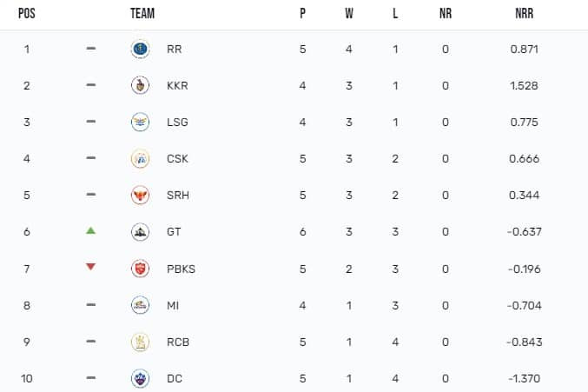Select the GT team logo
Image resolution: width=588 pixels, height=392 pixels.
click(140, 232)
